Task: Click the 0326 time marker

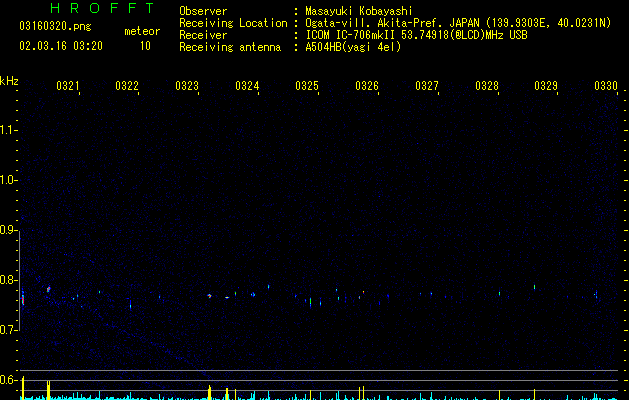Action: (x=367, y=85)
